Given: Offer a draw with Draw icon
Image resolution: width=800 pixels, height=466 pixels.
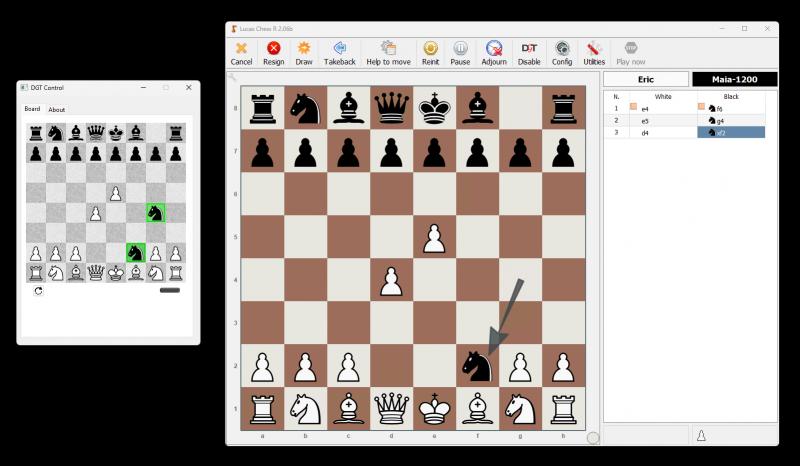Looking at the screenshot, I should click(304, 52).
